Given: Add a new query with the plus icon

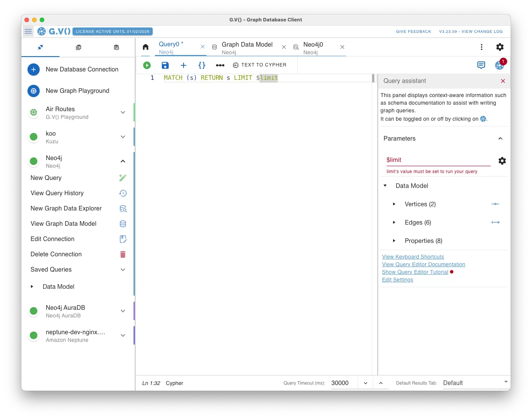Looking at the screenshot, I should [x=184, y=65].
